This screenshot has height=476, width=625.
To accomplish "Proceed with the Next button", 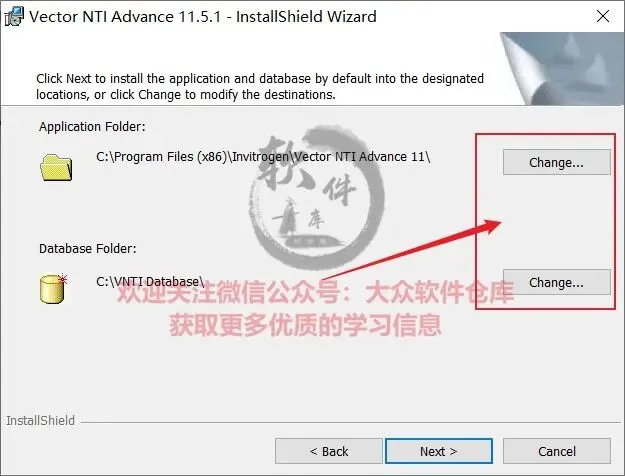I will pyautogui.click(x=438, y=451).
